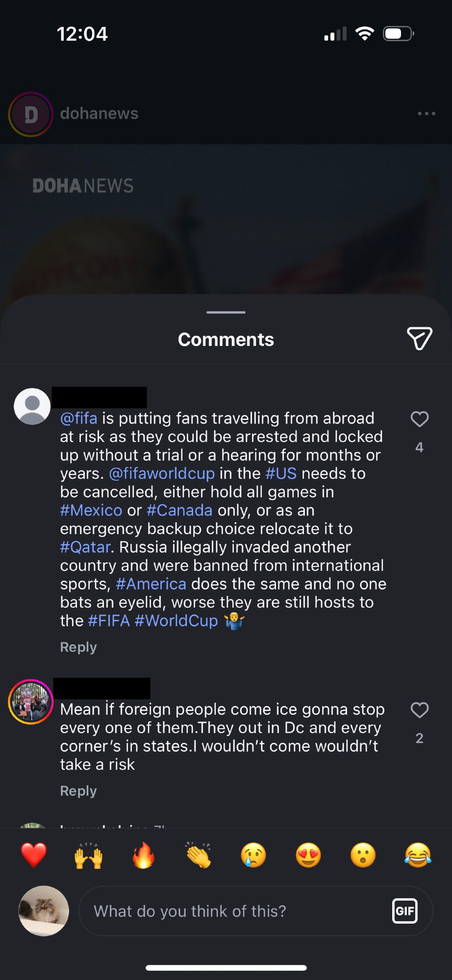Open dohanews profile avatar

[31, 114]
